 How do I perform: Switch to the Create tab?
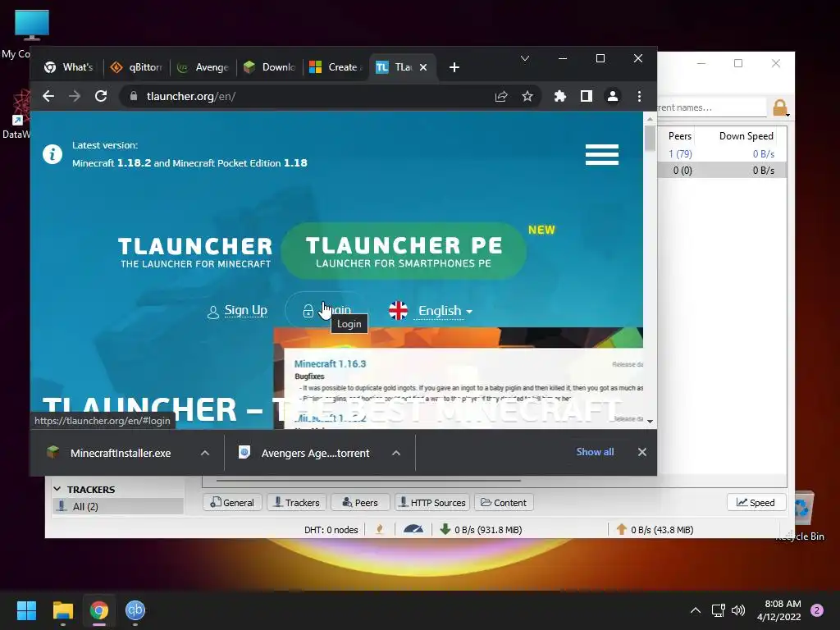pos(337,67)
